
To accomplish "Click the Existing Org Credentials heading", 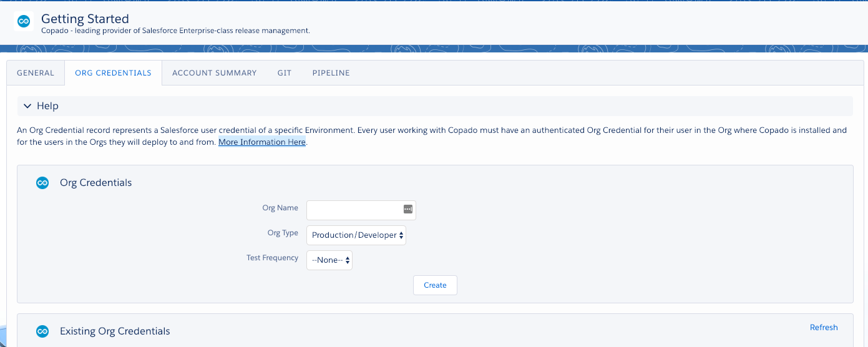I will pyautogui.click(x=115, y=331).
